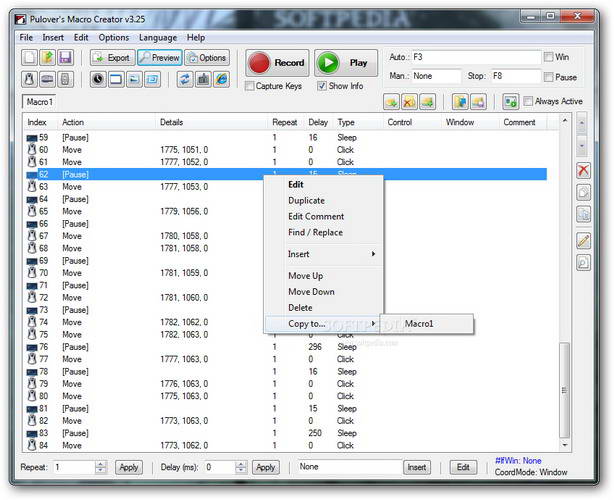Click the Loop refresh arrows icon
Image resolution: width=614 pixels, height=500 pixels.
tap(185, 79)
